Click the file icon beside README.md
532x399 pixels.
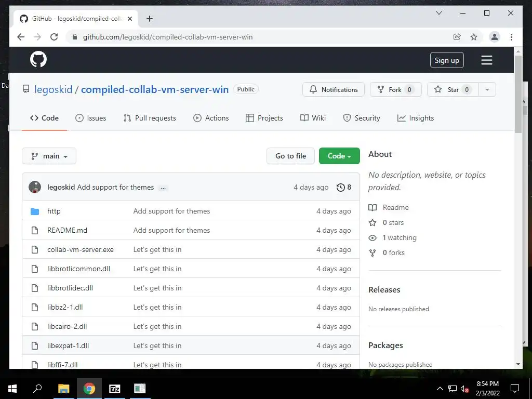[x=35, y=230]
